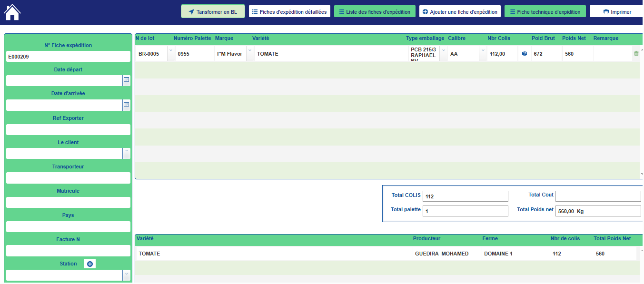This screenshot has height=284, width=644.
Task: Open the N de lot BR-0005 dropdown arrow
Action: pyautogui.click(x=170, y=54)
